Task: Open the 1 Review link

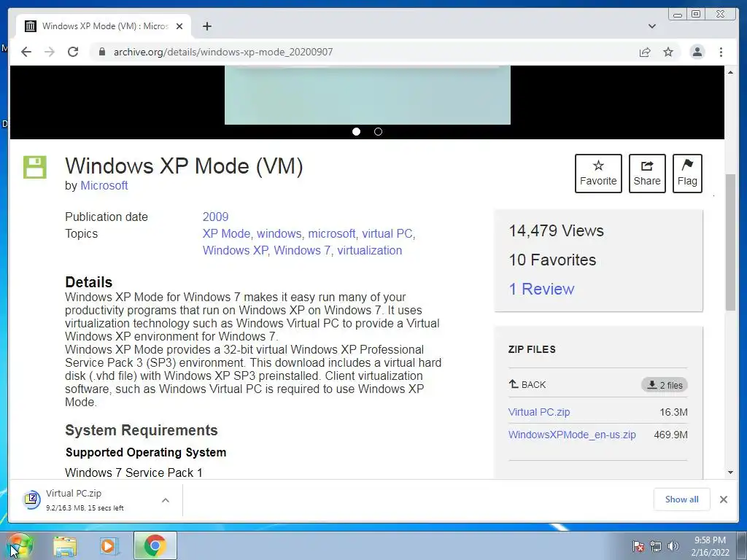Action: point(542,289)
